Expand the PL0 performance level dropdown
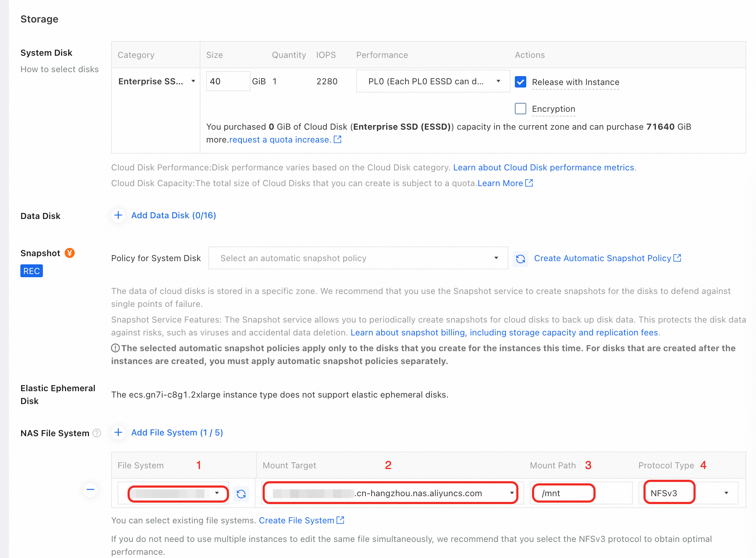Image resolution: width=756 pixels, height=558 pixels. click(433, 81)
